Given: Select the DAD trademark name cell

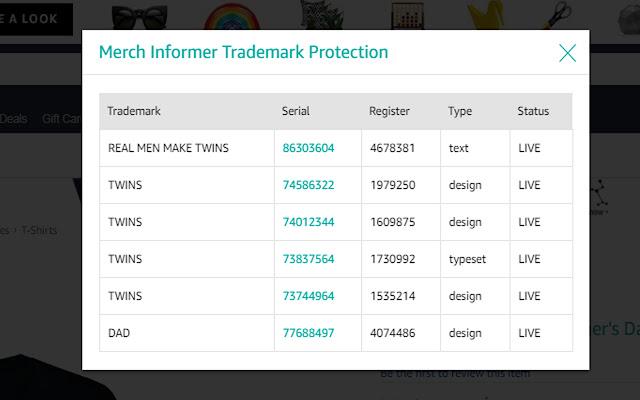Looking at the screenshot, I should coord(120,333).
